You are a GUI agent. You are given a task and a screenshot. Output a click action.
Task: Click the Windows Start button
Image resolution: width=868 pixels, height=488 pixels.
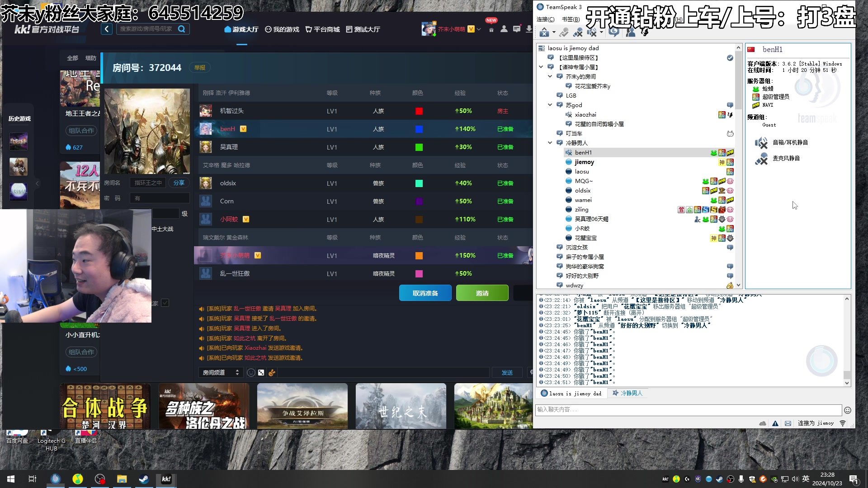coord(11,479)
